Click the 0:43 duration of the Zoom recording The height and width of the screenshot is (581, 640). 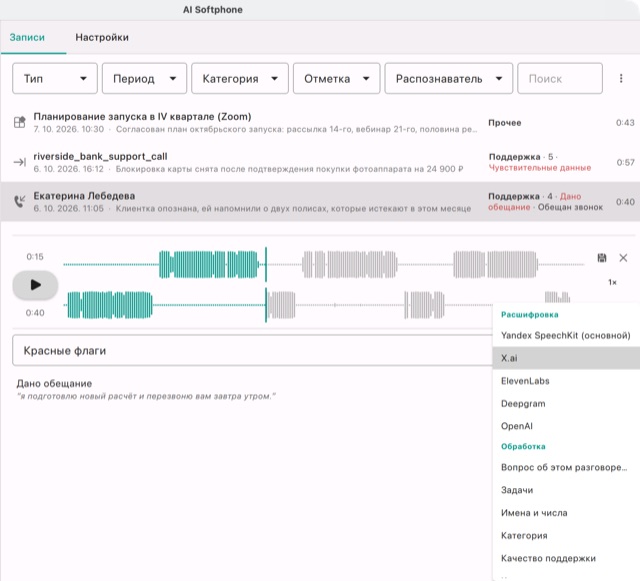point(625,122)
